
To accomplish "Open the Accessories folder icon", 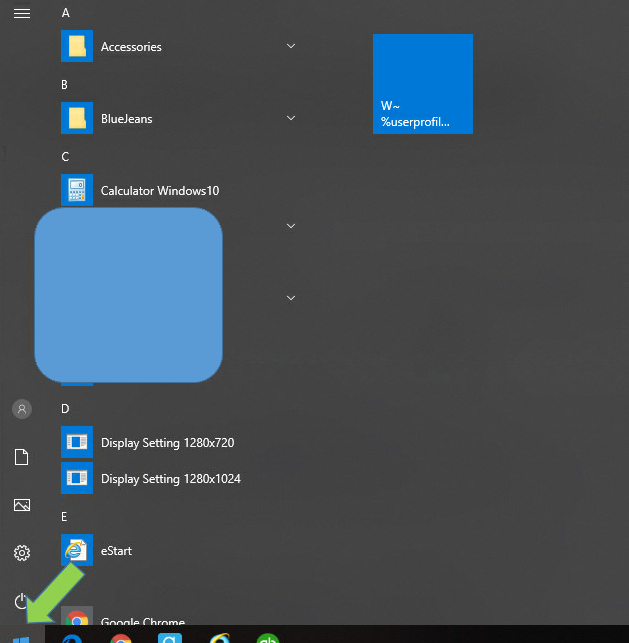I will click(x=77, y=46).
